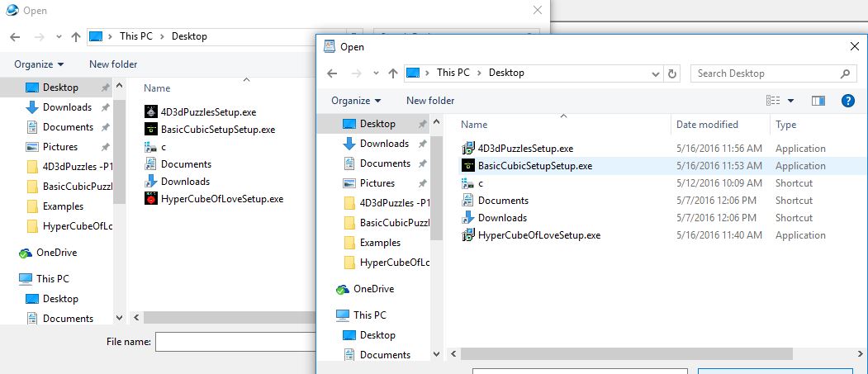Select OneDrive in rear dialog sidebar
The height and width of the screenshot is (374, 868).
56,253
